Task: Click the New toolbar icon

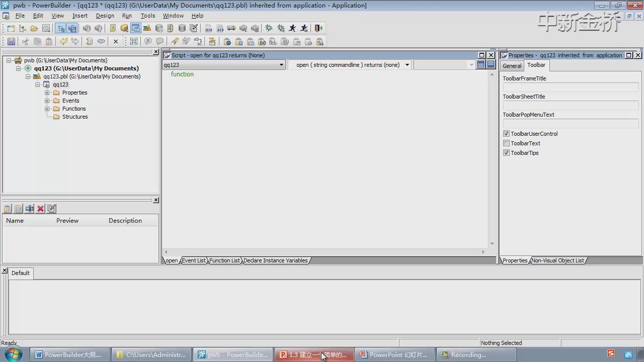Action: [11, 28]
